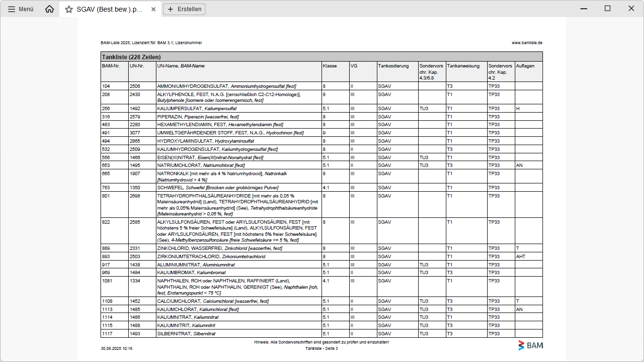644x362 pixels.
Task: Click the Erstellen button
Action: tap(184, 9)
